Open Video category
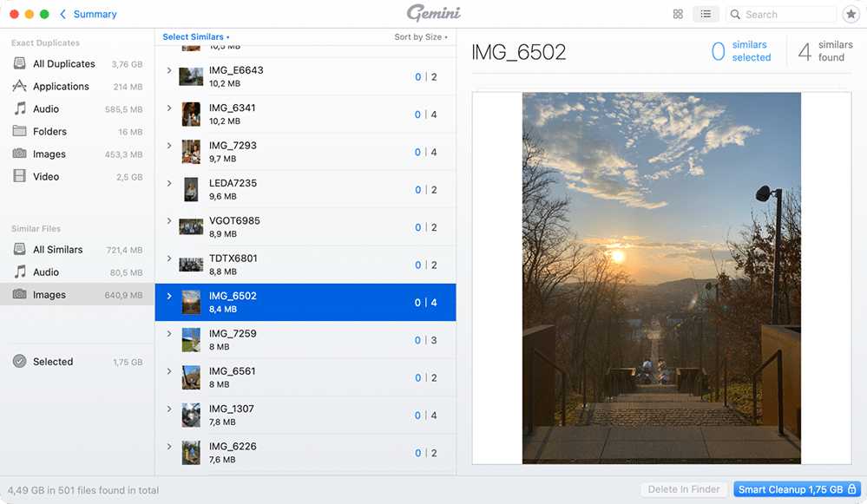The height and width of the screenshot is (504, 867). point(77,176)
